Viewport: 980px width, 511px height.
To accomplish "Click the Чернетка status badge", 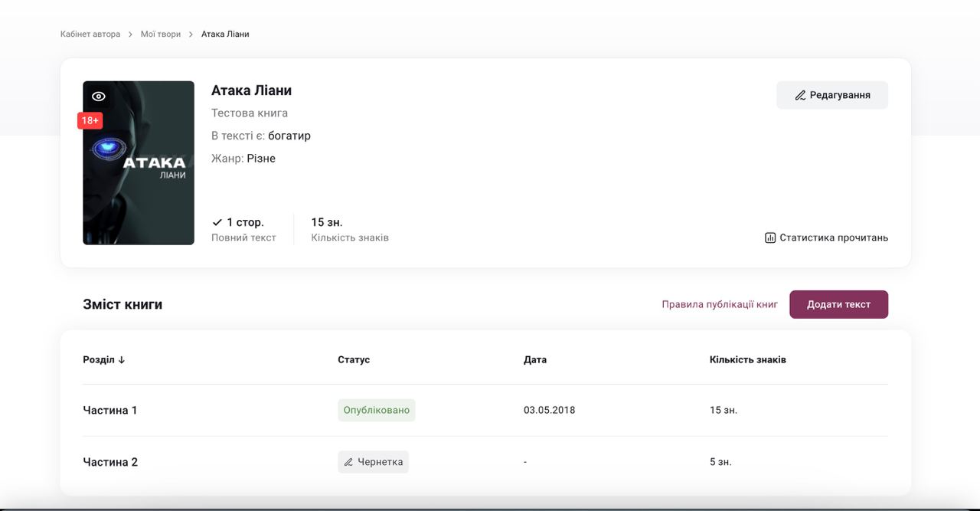I will click(x=374, y=462).
